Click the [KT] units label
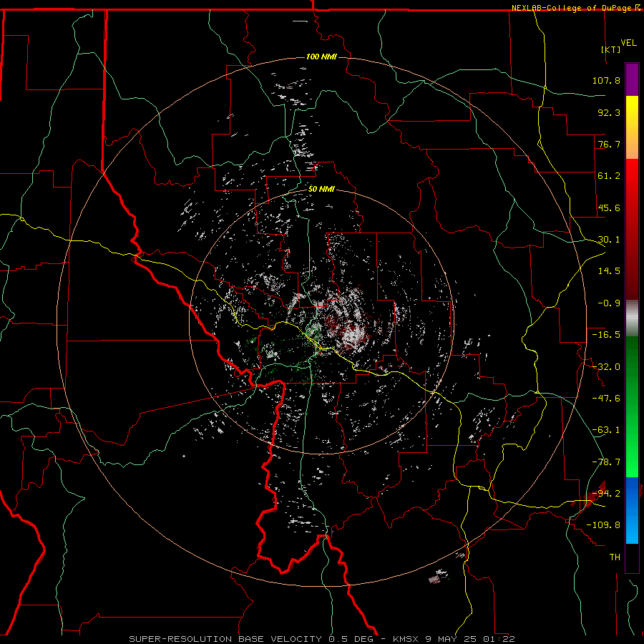 [611, 49]
